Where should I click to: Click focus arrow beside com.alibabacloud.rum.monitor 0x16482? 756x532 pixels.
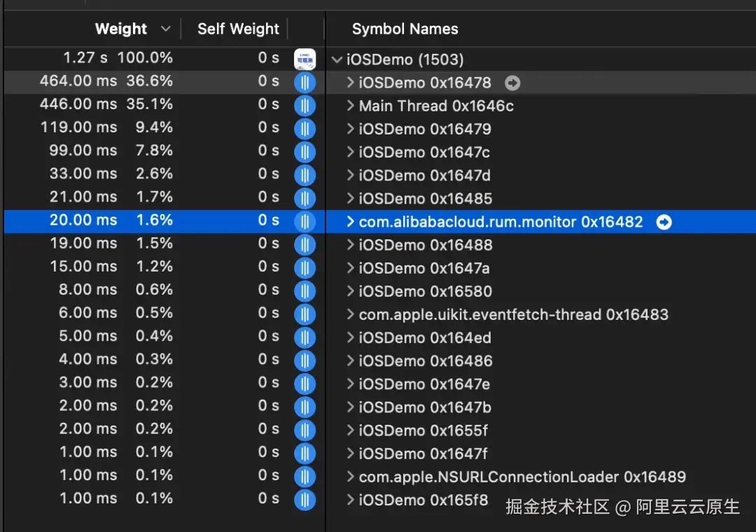664,222
